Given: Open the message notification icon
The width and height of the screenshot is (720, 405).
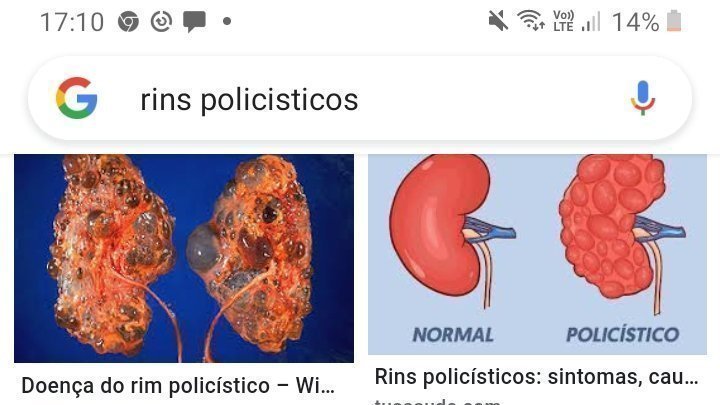Looking at the screenshot, I should [194, 22].
